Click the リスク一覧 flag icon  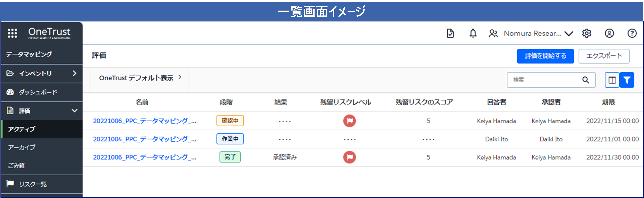[x=10, y=184]
